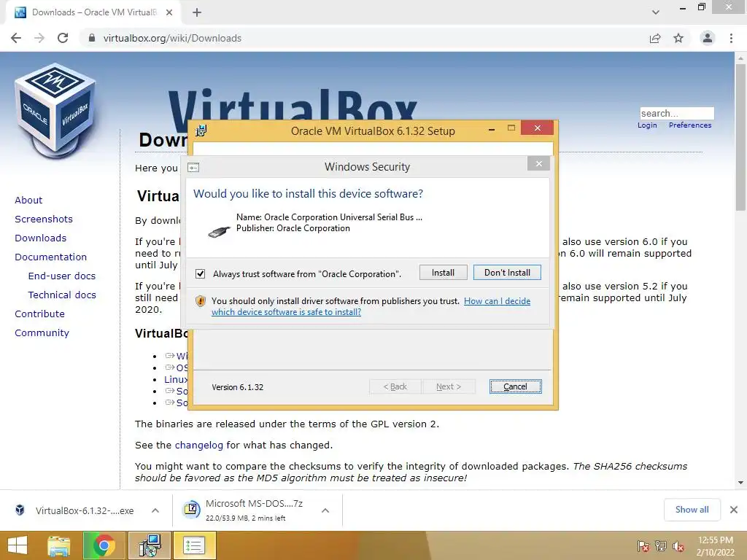Click the Windows Security title bar icon

(x=193, y=167)
